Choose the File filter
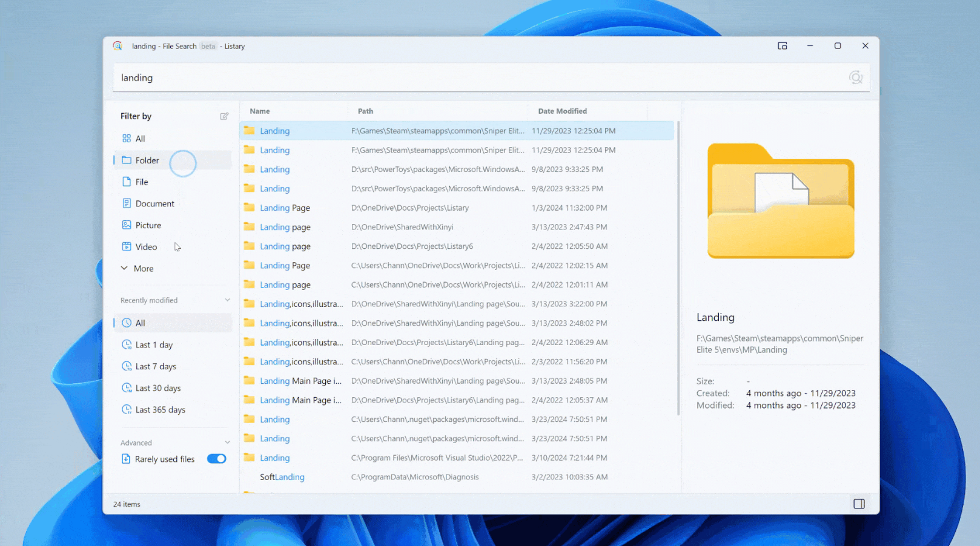Viewport: 980px width, 546px height. pyautogui.click(x=142, y=182)
